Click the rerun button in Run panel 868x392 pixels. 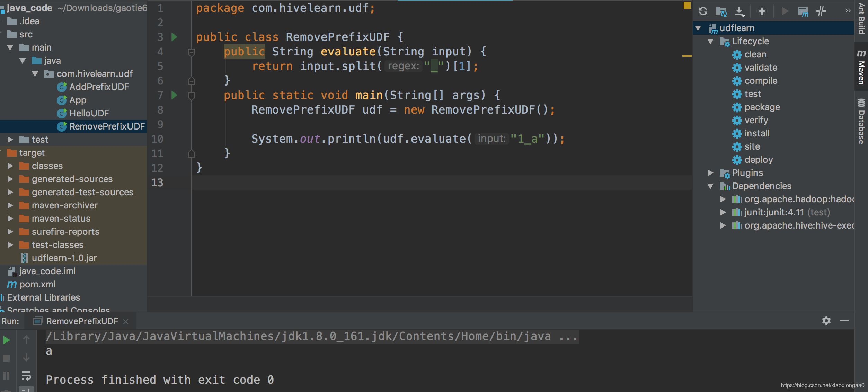pos(7,340)
